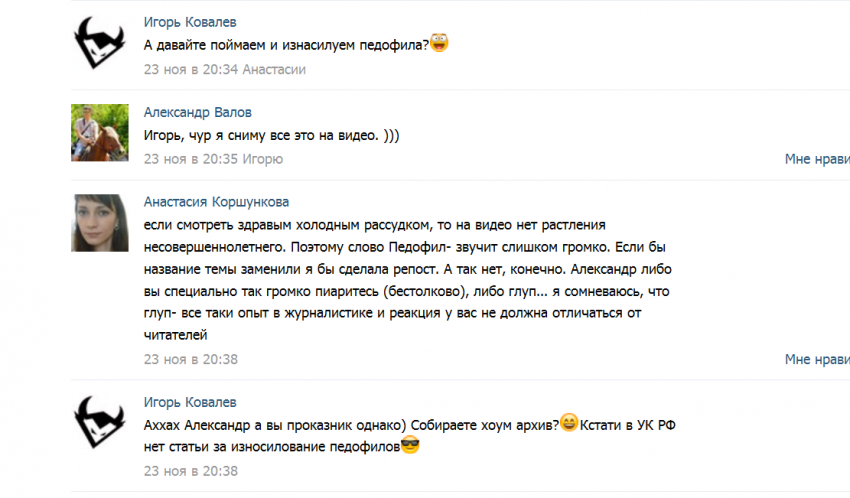Viewport: 850px width, 498px height.
Task: Click the 'Игорю' reply reference link
Action: point(262,159)
